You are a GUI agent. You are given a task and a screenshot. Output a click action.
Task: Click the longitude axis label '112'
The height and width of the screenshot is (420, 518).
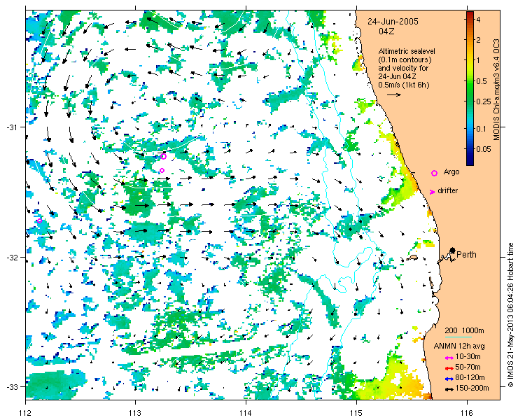click(25, 413)
